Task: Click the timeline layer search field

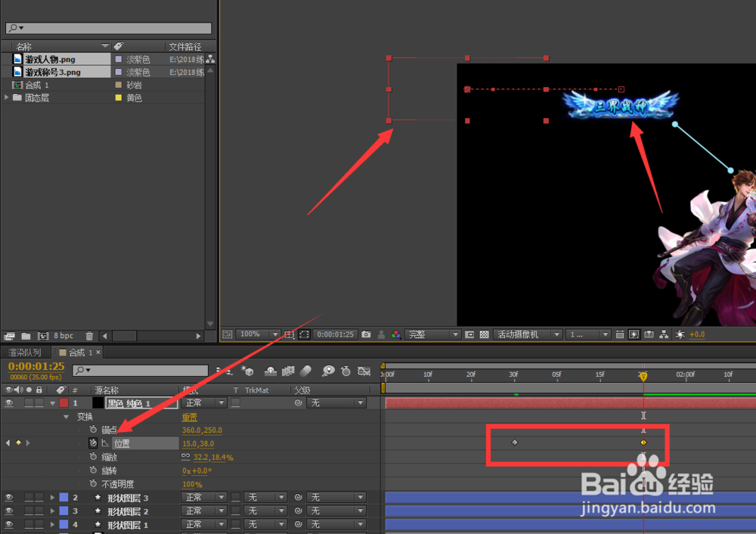Action: click(141, 370)
